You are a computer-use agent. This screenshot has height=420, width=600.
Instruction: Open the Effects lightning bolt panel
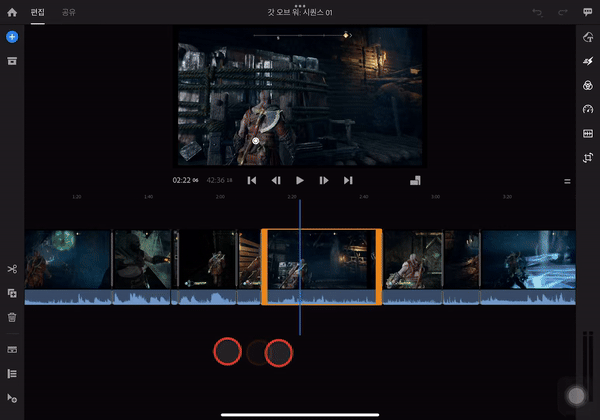(x=588, y=61)
